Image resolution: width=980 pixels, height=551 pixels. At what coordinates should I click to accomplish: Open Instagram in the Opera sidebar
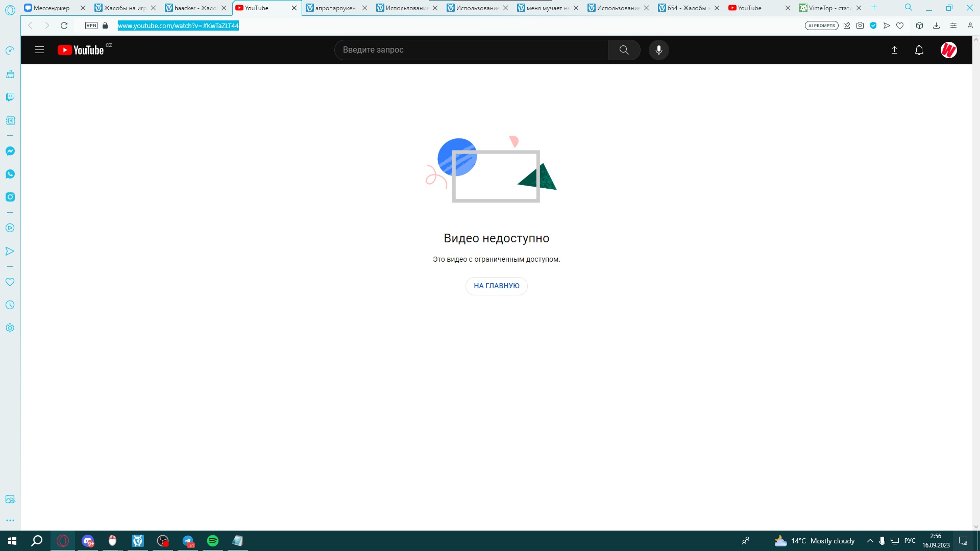click(10, 197)
